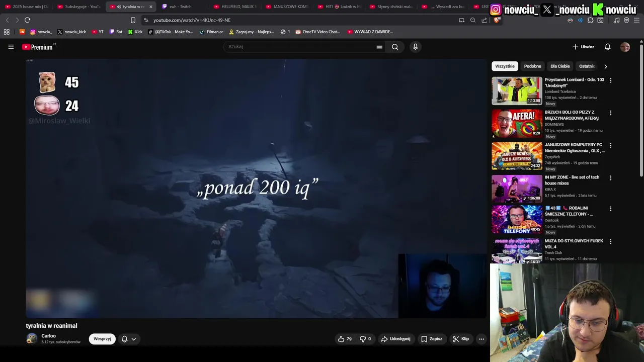Select the Wszystkie filter chip
Viewport: 644px width, 362px height.
pyautogui.click(x=505, y=66)
